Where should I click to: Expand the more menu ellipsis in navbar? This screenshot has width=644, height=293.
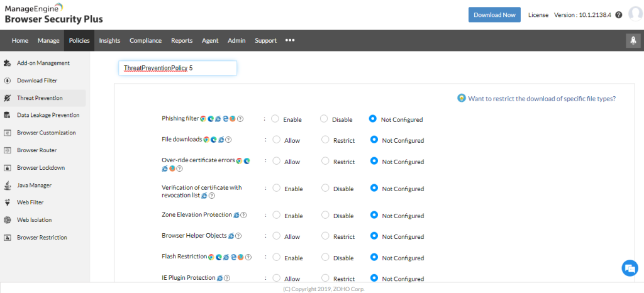pyautogui.click(x=290, y=40)
